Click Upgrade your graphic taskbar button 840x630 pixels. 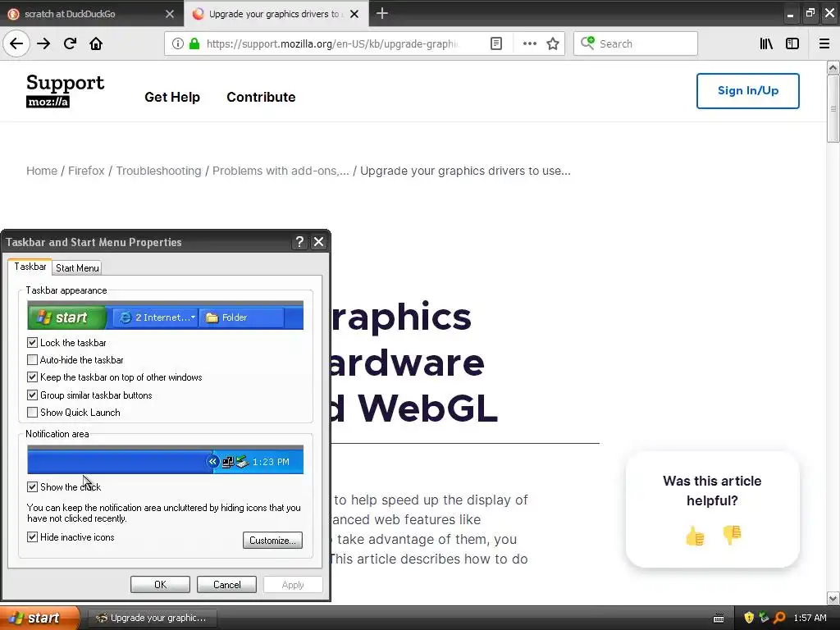coord(152,618)
